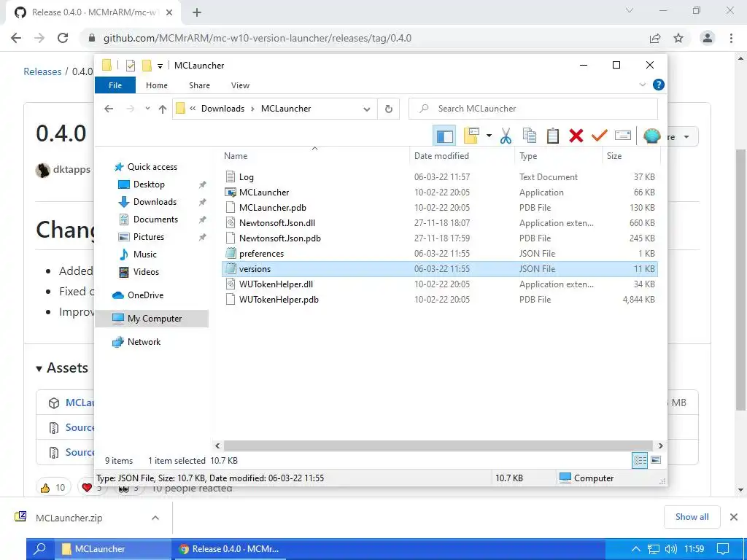Open a new Chrome tab
This screenshot has width=747, height=560.
(197, 13)
